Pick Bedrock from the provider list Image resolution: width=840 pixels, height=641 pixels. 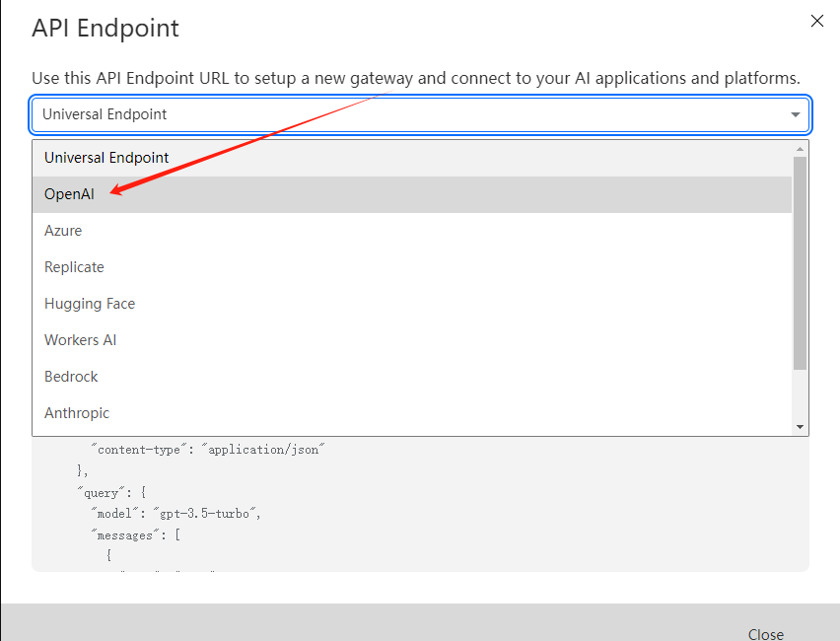(71, 377)
